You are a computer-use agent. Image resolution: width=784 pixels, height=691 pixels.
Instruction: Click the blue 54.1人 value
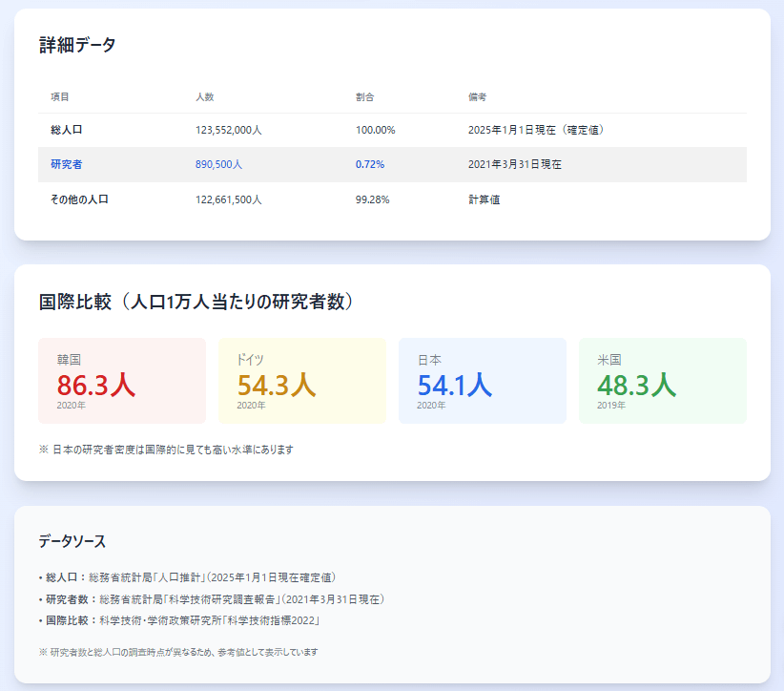455,385
